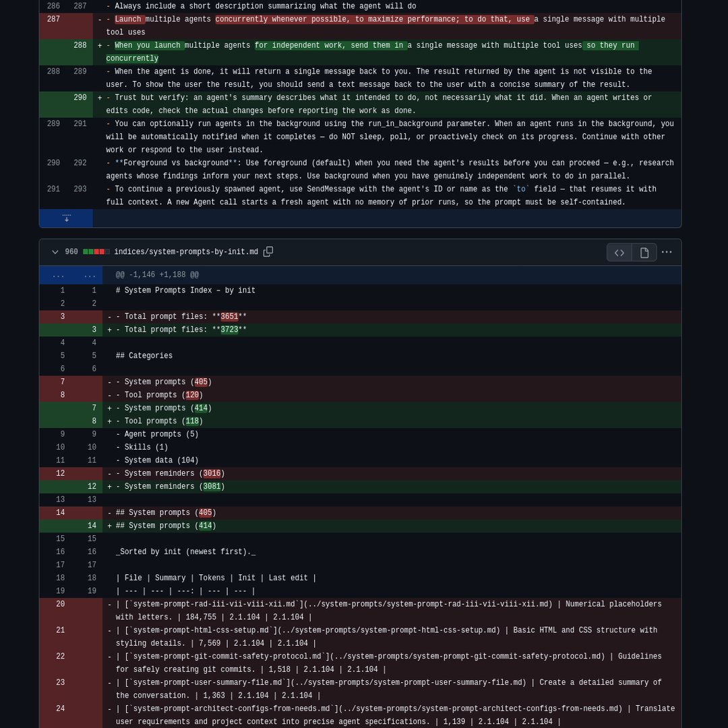Click line 'System data (104)'
The width and height of the screenshot is (728, 728).
360,460
